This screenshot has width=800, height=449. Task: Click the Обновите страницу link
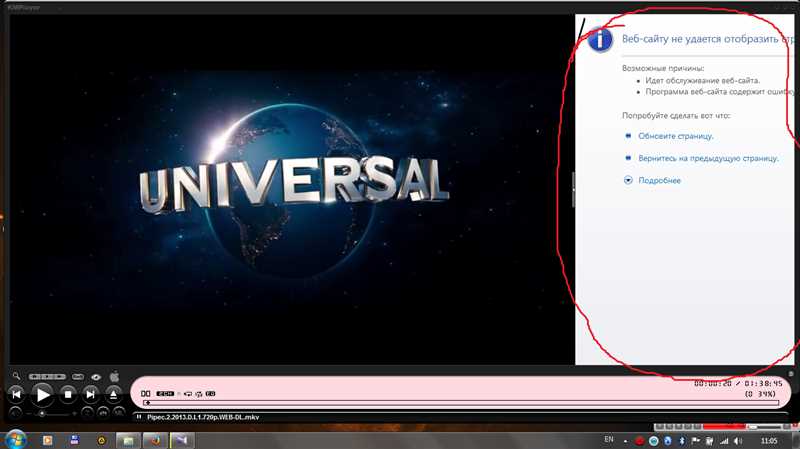[676, 136]
